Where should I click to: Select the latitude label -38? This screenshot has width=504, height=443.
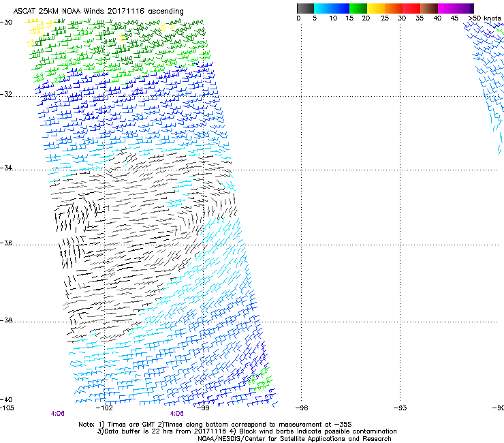click(6, 320)
